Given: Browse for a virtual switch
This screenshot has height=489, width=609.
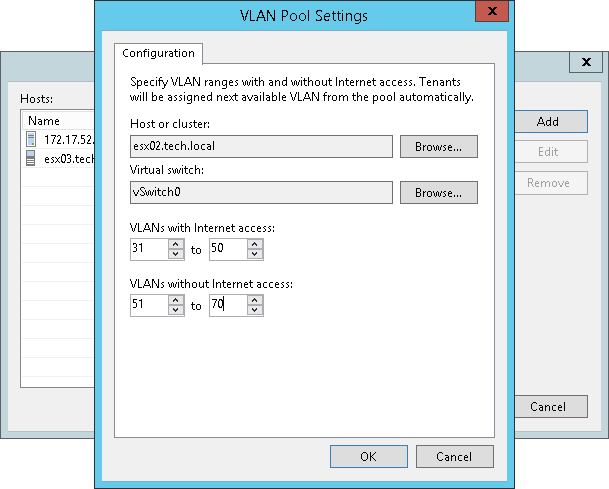Looking at the screenshot, I should (438, 192).
